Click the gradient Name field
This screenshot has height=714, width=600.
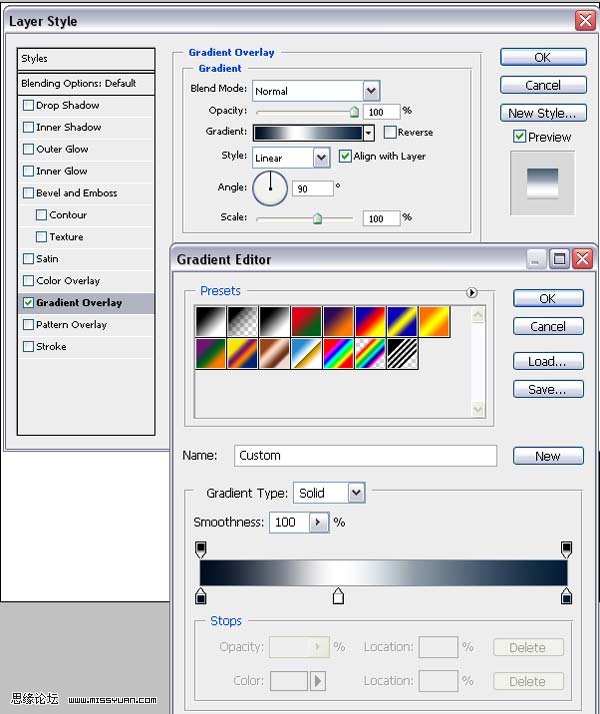pyautogui.click(x=365, y=455)
